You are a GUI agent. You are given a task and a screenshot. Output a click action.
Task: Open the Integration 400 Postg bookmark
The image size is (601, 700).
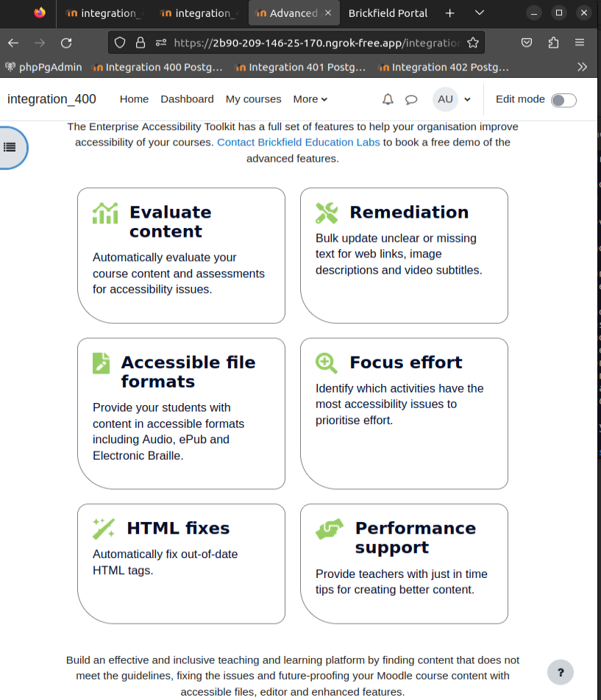157,67
